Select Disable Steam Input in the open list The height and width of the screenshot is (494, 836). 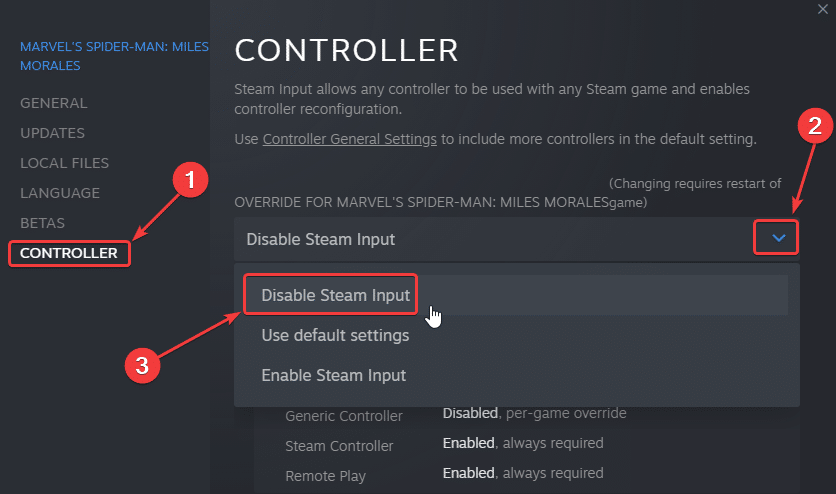pos(335,295)
